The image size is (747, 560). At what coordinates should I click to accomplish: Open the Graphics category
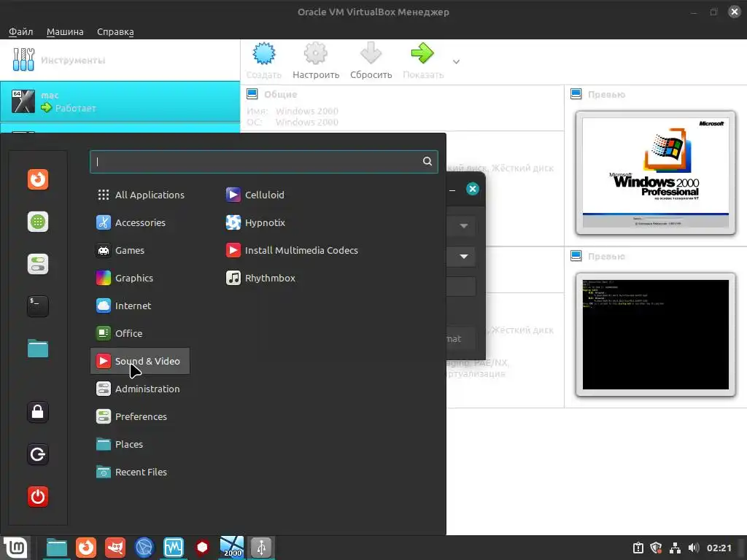pos(140,278)
